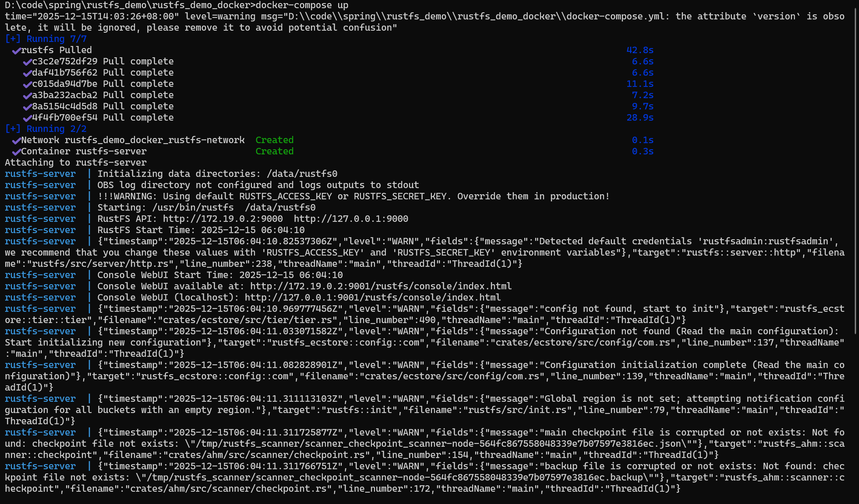Image resolution: width=859 pixels, height=504 pixels.
Task: Click the 'Starting: /usr/bin/rustfs' log line
Action: click(x=207, y=208)
